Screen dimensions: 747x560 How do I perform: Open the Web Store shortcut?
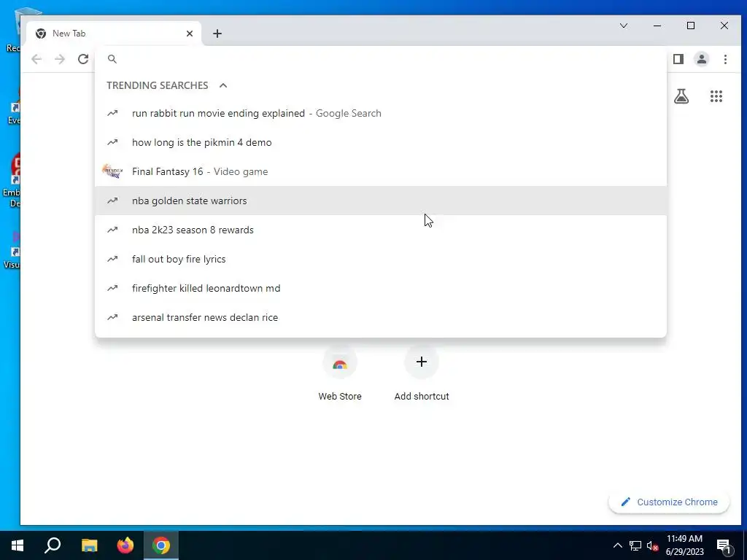(340, 375)
